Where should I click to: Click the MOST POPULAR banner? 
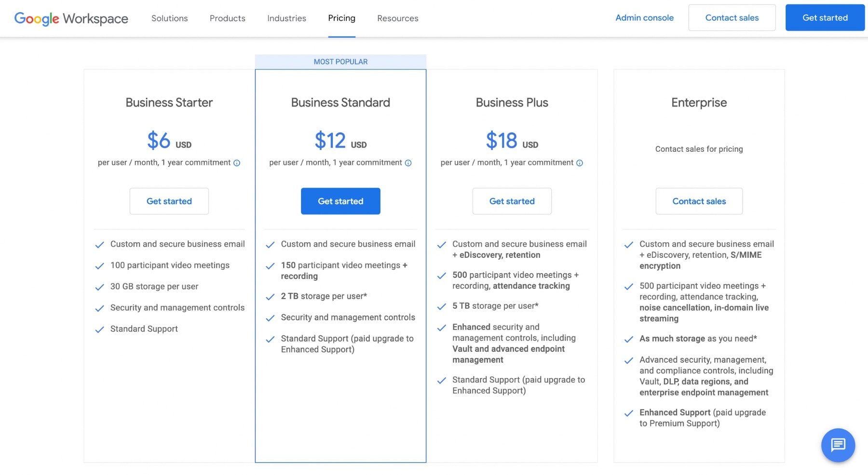[x=340, y=62]
